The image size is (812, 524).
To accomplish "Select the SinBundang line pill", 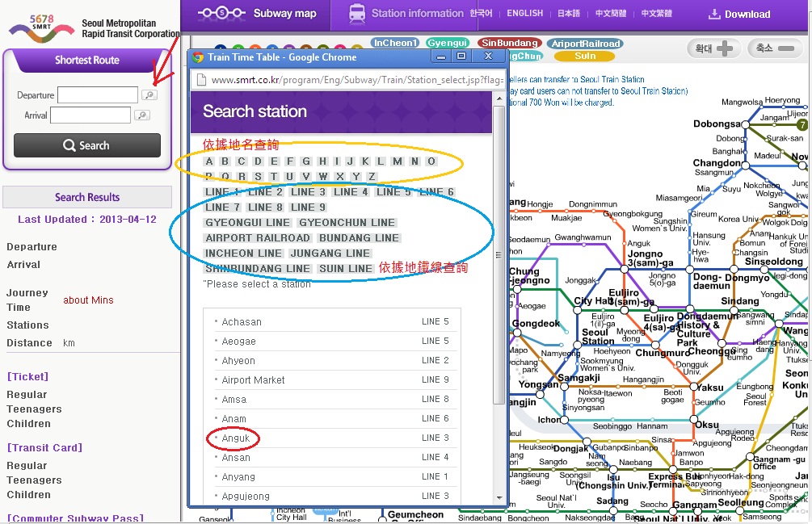I will click(510, 43).
